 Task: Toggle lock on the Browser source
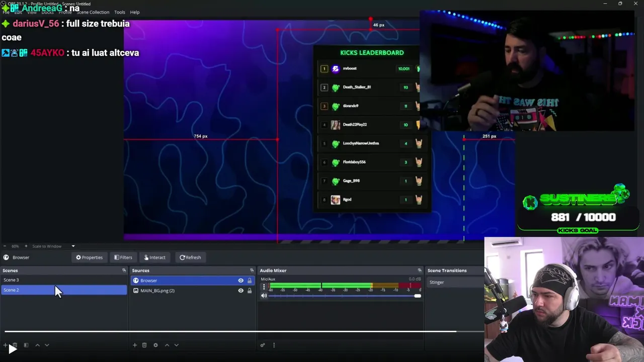coord(249,281)
